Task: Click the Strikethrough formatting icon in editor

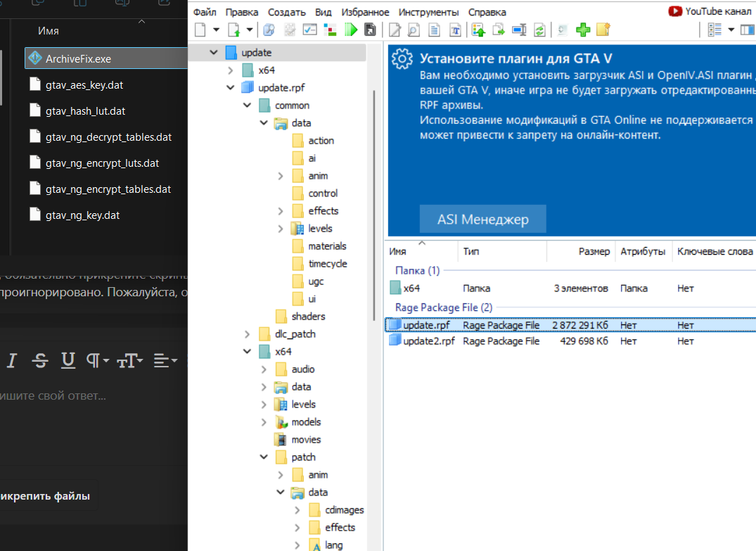Action: (x=40, y=360)
